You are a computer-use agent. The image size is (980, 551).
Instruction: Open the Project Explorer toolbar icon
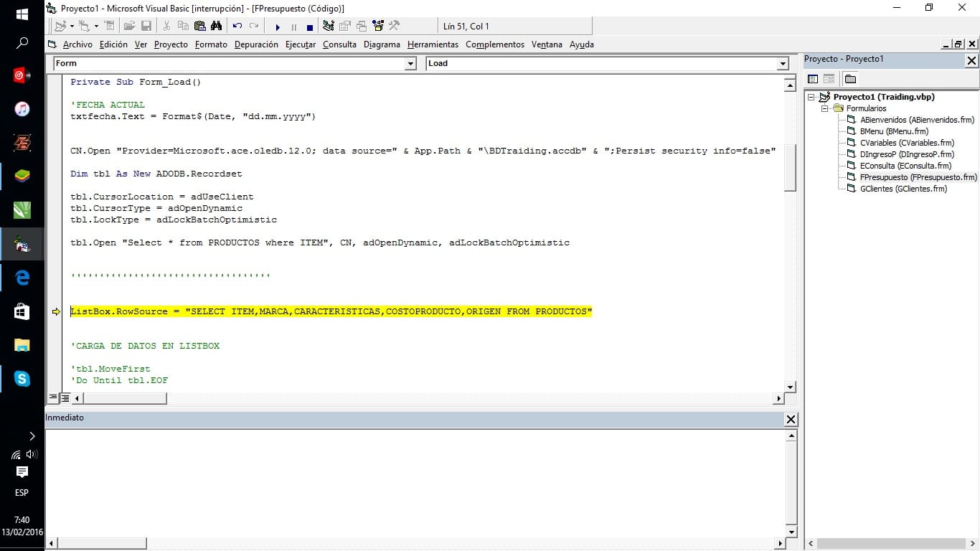click(x=329, y=27)
